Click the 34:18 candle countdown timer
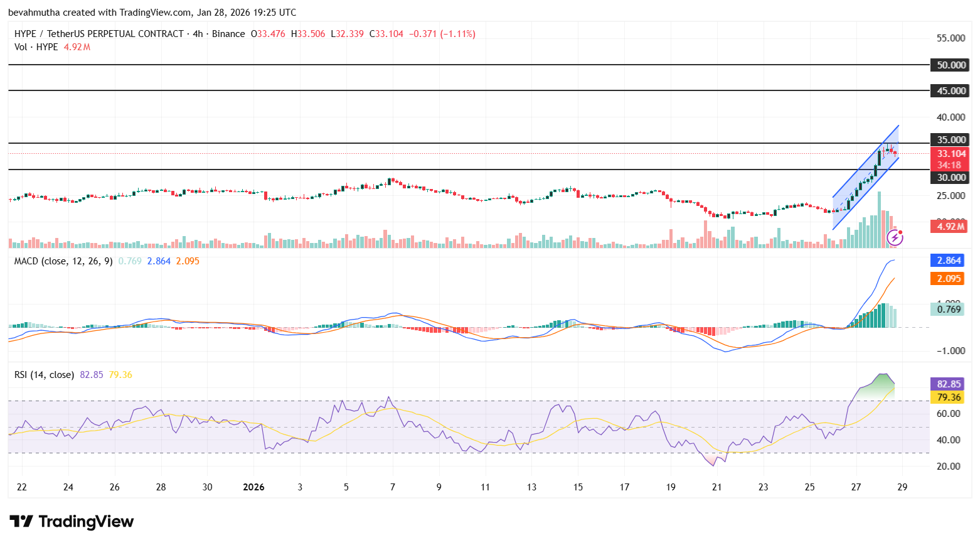This screenshot has width=980, height=545. (x=949, y=165)
